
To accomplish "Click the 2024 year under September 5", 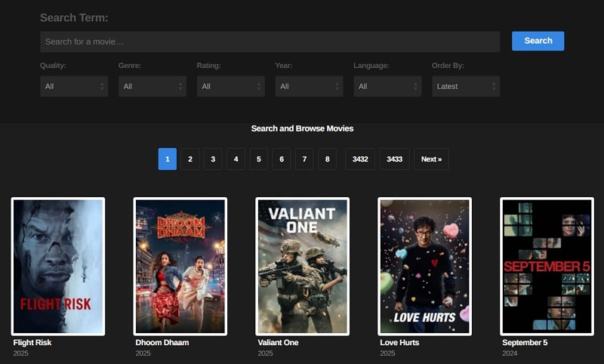I will tap(510, 353).
